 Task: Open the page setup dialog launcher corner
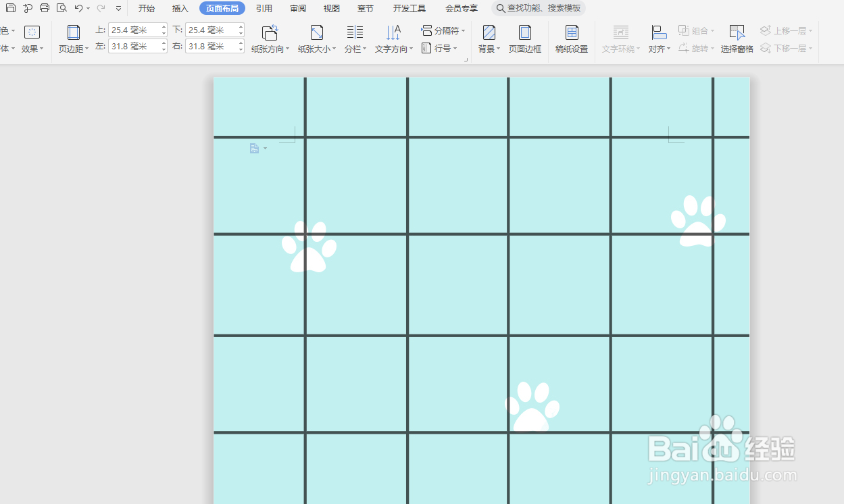click(x=466, y=60)
